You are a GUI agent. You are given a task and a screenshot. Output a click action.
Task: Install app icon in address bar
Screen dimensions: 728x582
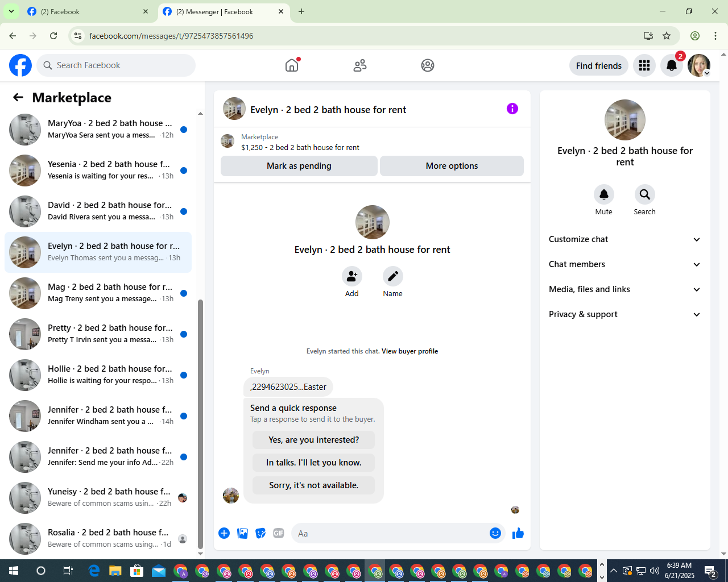click(x=648, y=36)
